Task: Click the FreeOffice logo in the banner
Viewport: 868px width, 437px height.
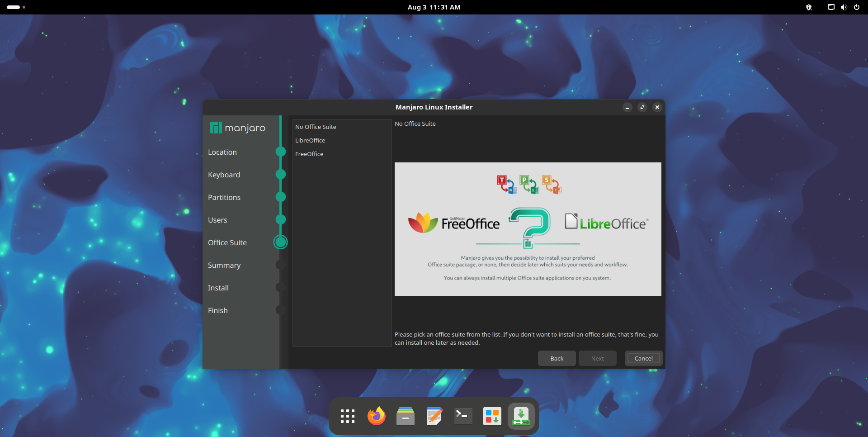Action: click(x=454, y=223)
